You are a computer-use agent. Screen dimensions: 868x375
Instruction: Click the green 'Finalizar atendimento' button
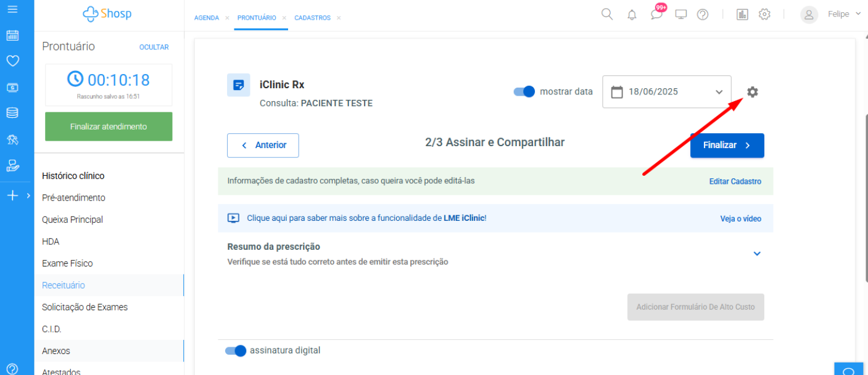(109, 126)
